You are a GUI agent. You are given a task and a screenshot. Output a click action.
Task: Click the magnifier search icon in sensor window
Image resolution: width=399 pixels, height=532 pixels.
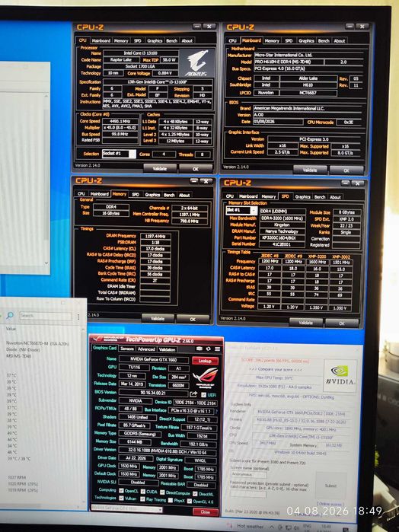point(10,316)
